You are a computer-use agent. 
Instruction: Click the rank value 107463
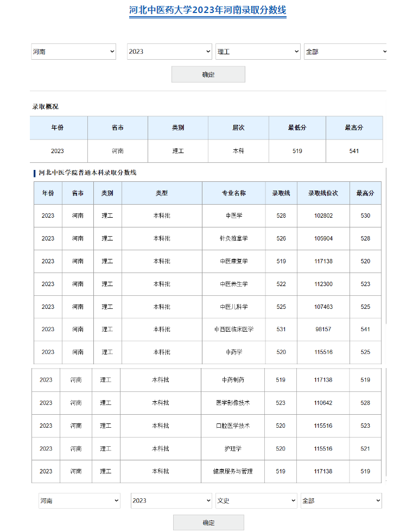[323, 307]
